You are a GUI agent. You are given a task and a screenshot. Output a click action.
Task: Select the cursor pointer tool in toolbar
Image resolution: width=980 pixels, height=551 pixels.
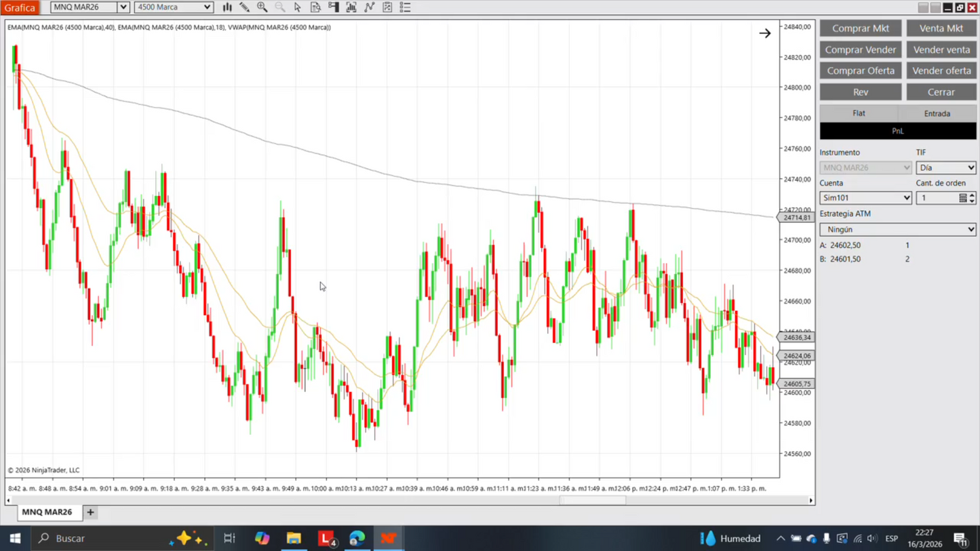point(298,7)
